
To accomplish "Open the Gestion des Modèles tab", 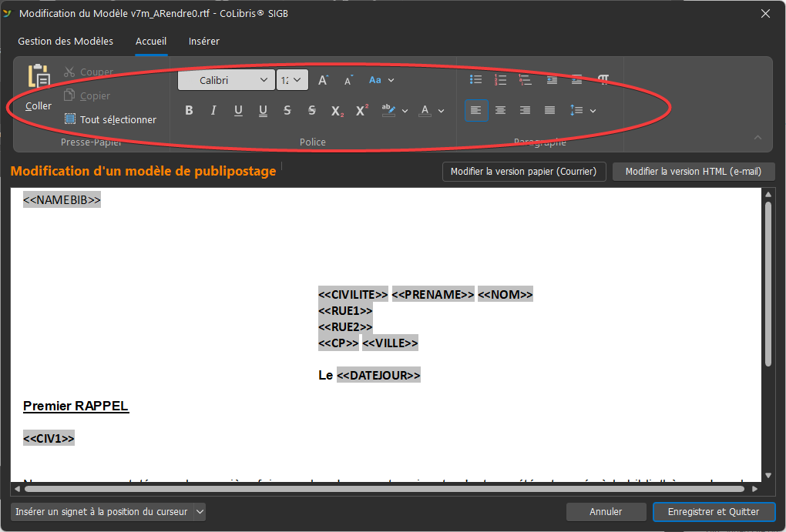I will (x=65, y=42).
